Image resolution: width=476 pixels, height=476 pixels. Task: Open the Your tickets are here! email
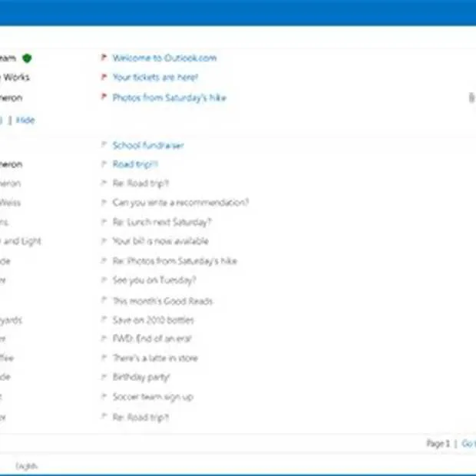click(x=155, y=78)
